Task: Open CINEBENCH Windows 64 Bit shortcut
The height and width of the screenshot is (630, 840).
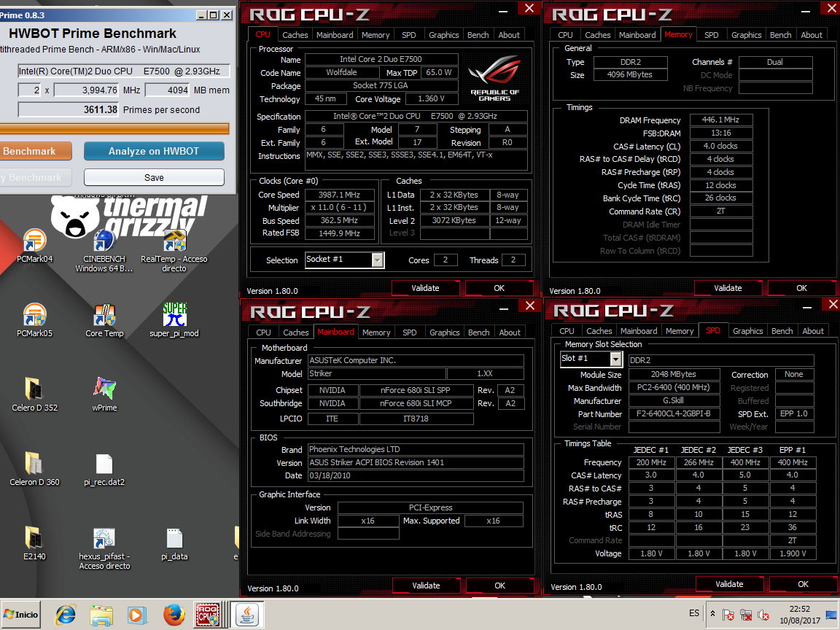Action: tap(104, 251)
